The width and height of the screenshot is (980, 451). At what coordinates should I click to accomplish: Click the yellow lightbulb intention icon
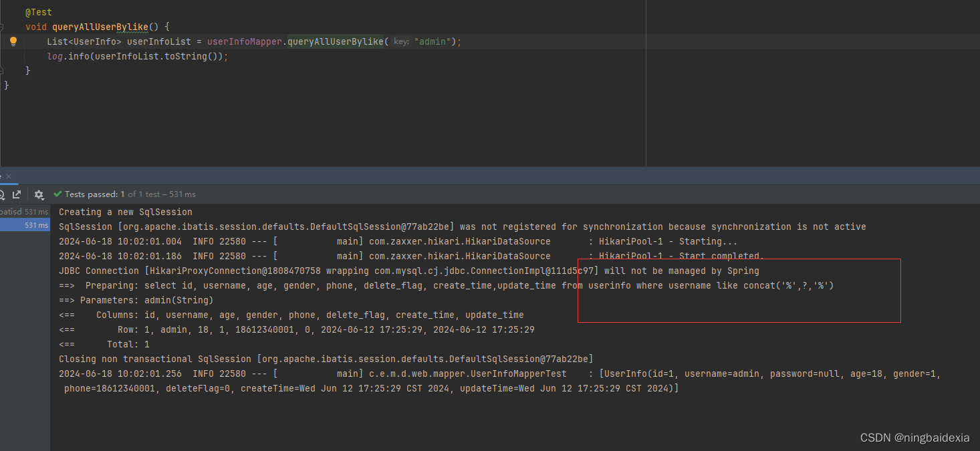click(13, 41)
